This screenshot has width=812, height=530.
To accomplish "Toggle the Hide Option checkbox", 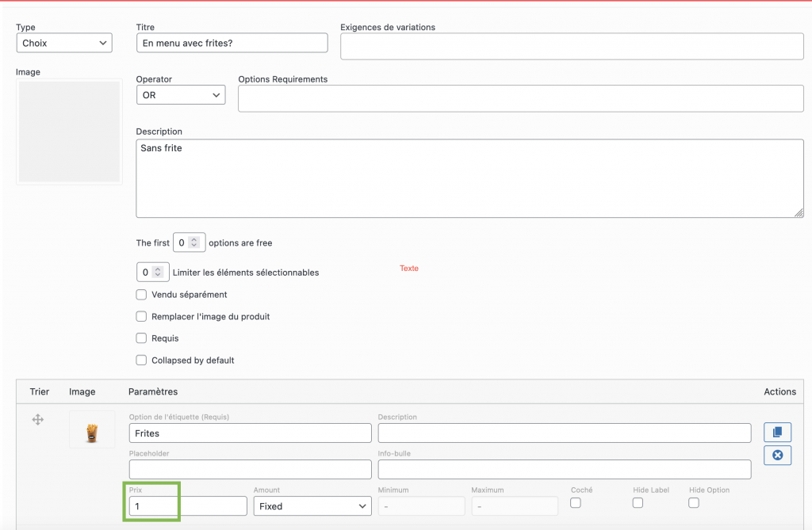I will [x=694, y=503].
